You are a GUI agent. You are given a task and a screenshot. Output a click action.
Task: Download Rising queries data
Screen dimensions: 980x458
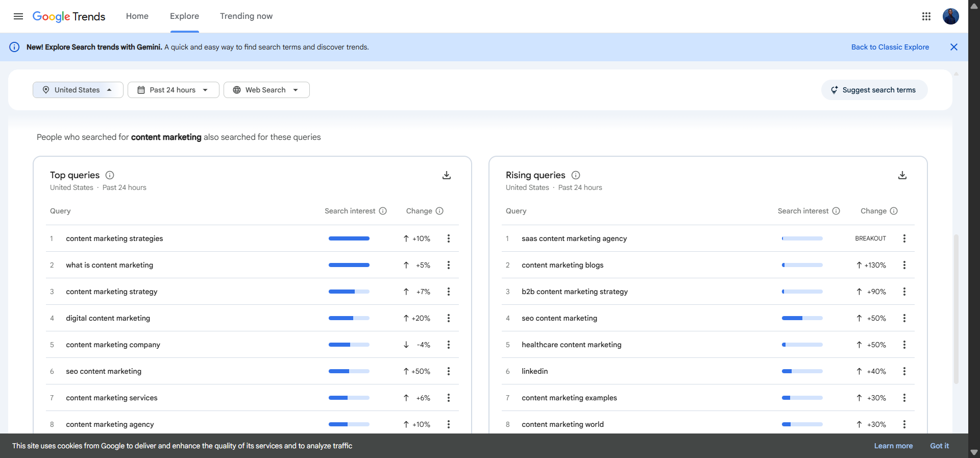tap(902, 175)
